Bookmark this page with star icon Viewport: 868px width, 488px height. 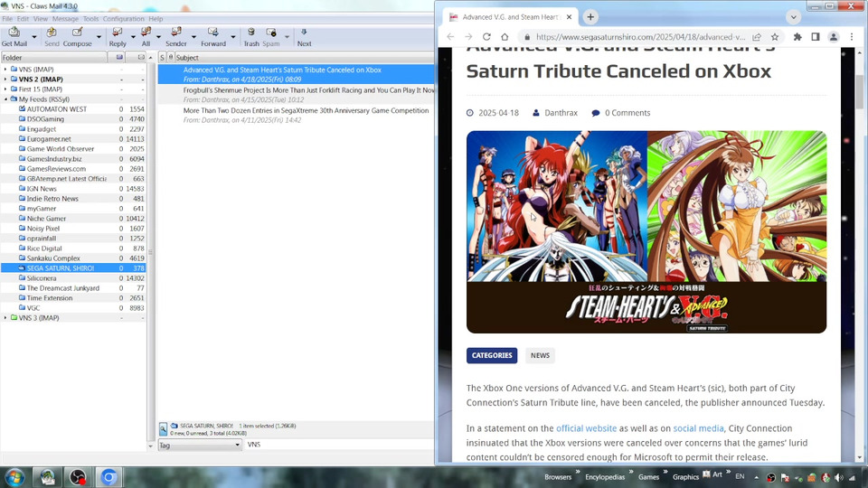point(775,37)
